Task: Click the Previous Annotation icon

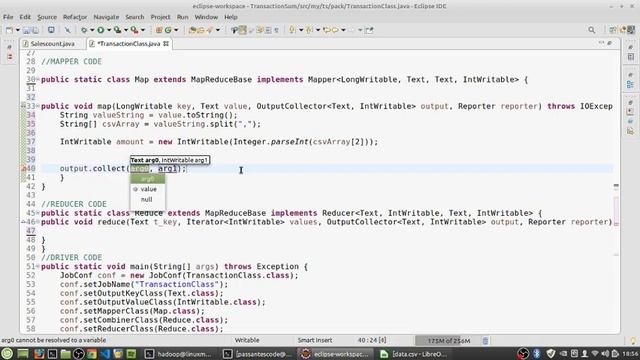Action: (x=310, y=30)
